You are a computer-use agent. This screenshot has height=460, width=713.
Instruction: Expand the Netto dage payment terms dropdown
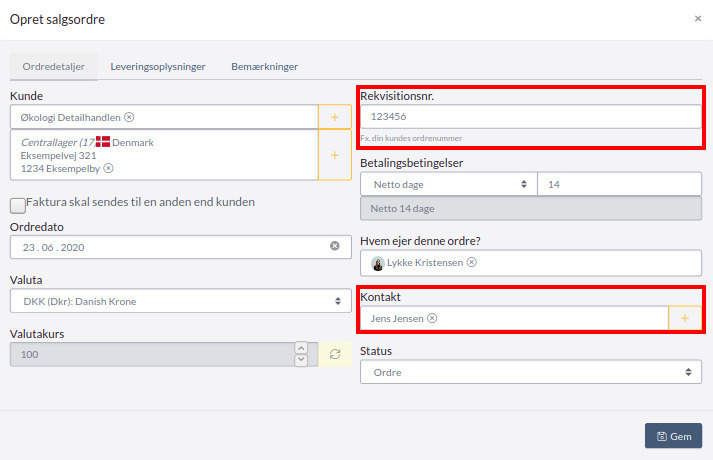[x=448, y=184]
